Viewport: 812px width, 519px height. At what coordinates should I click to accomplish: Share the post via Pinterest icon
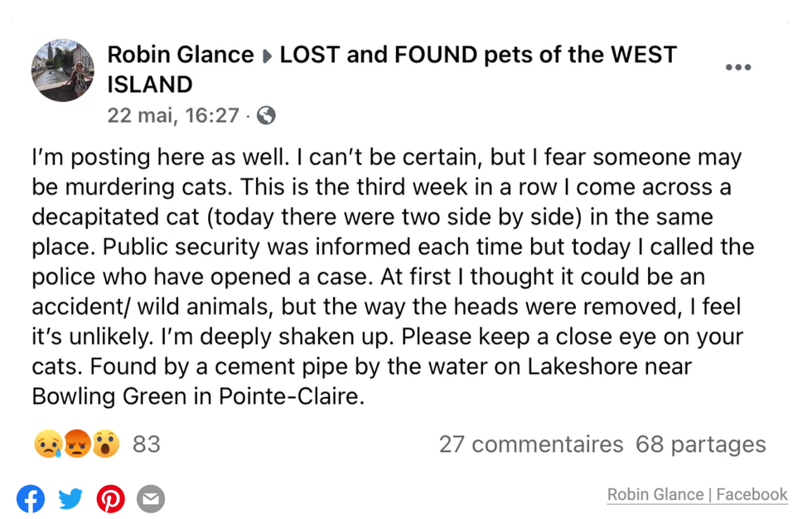(x=110, y=498)
